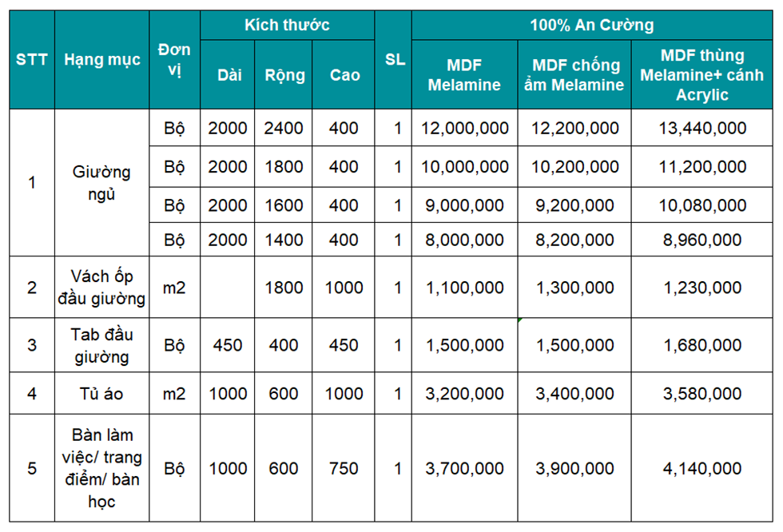Click the Bàn làm việc/ trang điểm cell
The height and width of the screenshot is (532, 783).
pyautogui.click(x=102, y=468)
